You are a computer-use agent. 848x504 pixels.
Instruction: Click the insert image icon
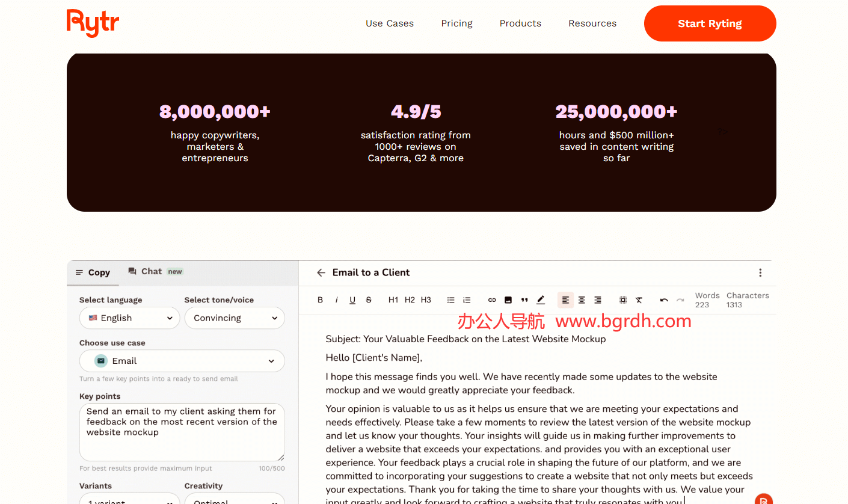[508, 300]
